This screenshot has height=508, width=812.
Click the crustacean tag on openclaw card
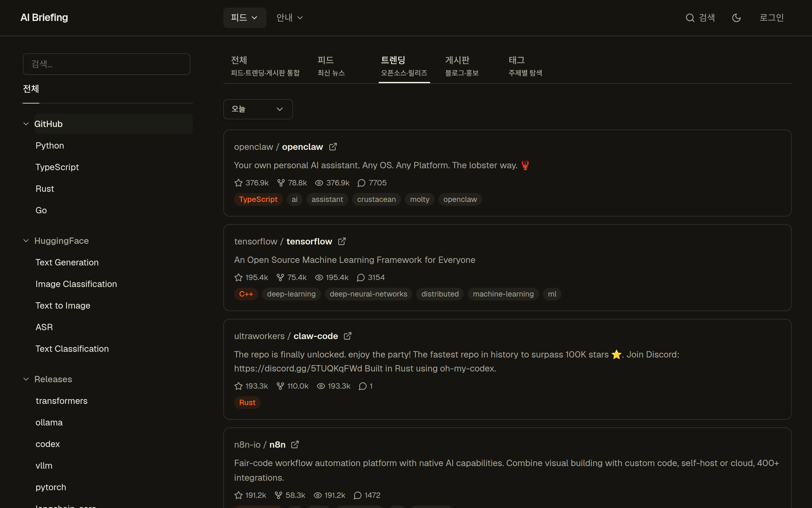(x=376, y=200)
